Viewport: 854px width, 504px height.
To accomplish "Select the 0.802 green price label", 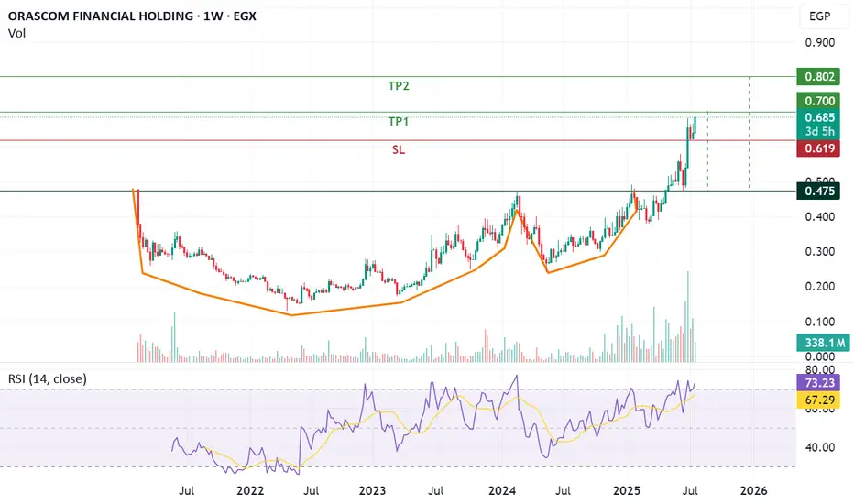I will [x=818, y=76].
